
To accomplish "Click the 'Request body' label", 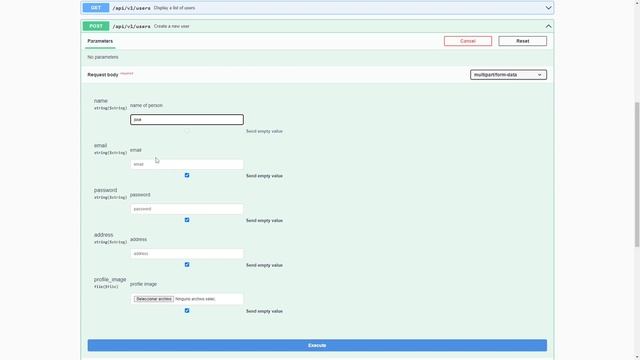I will click(103, 75).
